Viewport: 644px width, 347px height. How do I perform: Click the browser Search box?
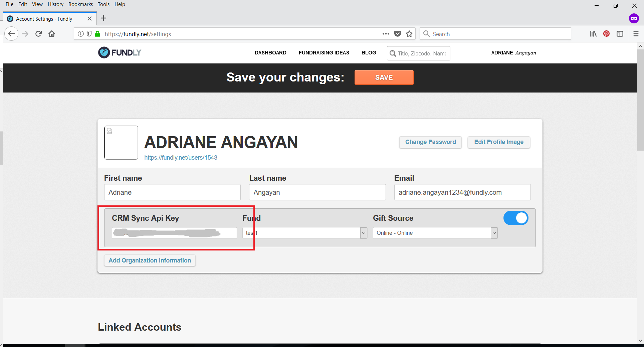(495, 34)
